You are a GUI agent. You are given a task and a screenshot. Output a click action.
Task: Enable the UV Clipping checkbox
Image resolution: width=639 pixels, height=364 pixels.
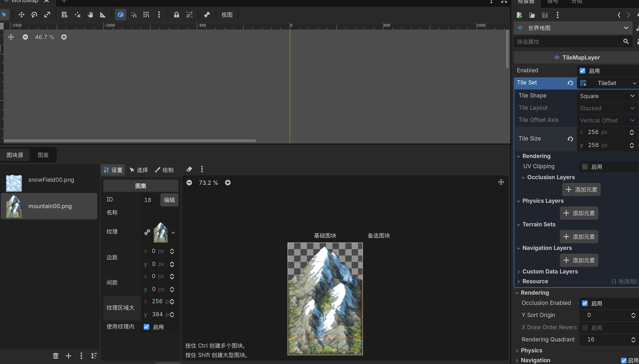coord(585,167)
